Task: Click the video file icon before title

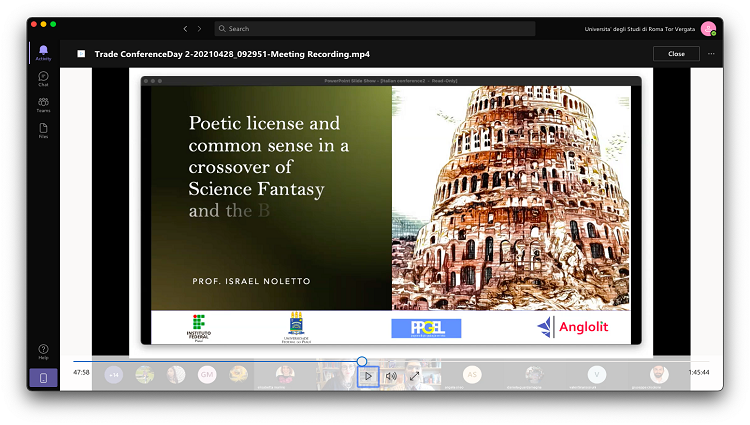Action: click(81, 54)
